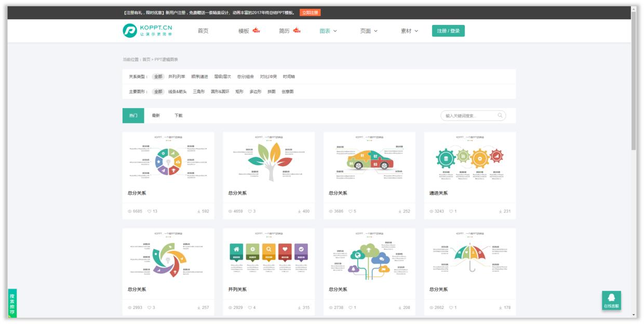The width and height of the screenshot is (644, 324).
Task: Filter main shape by 矩形
Action: click(x=239, y=91)
